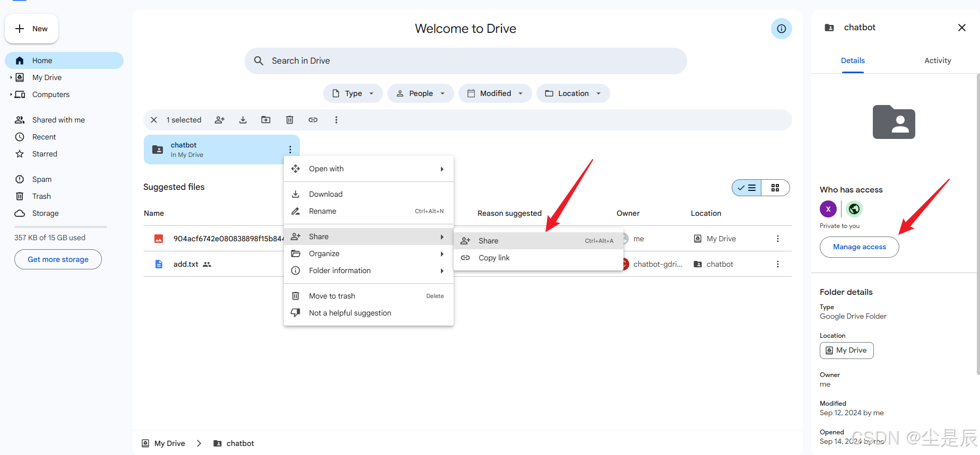Click the Search in Drive field
The height and width of the screenshot is (455, 980).
pyautogui.click(x=465, y=61)
